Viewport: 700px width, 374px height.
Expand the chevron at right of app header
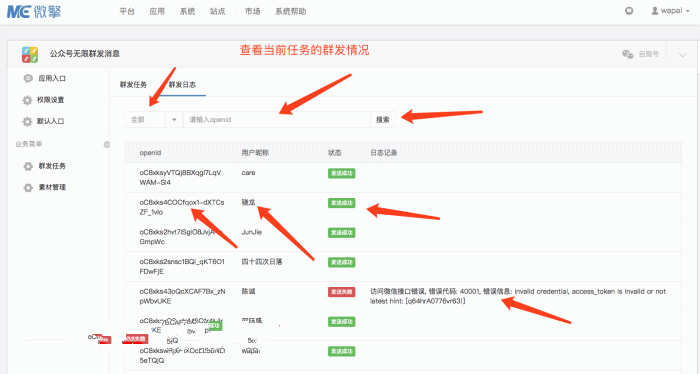[683, 55]
